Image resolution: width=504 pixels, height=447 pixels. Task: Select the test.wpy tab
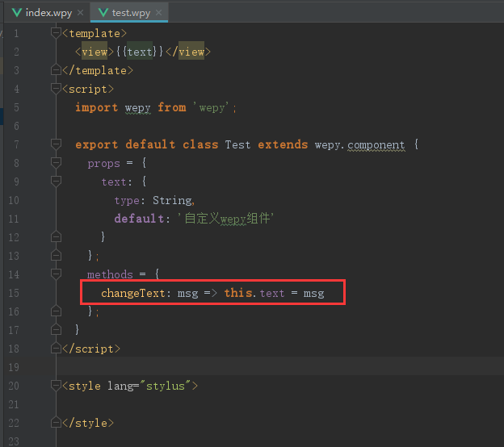[129, 13]
